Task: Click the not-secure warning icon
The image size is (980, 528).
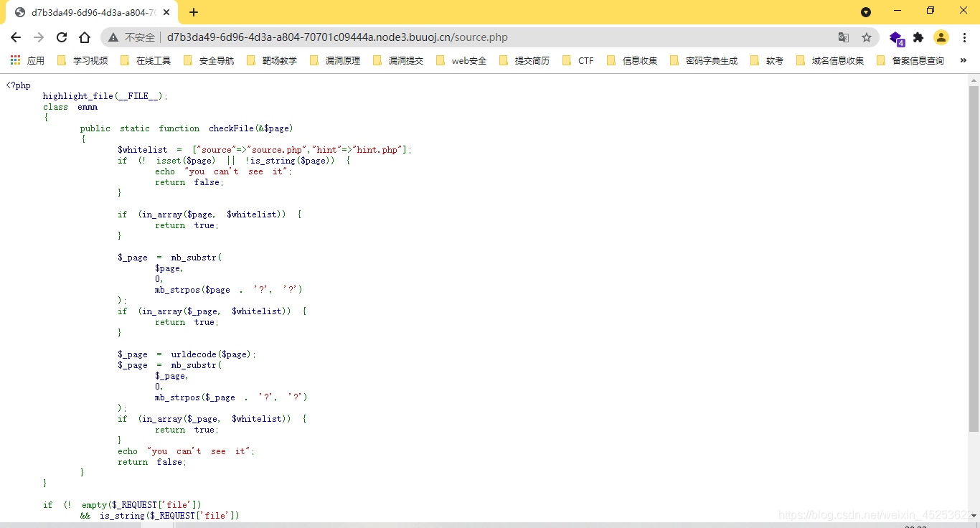Action: pos(113,37)
